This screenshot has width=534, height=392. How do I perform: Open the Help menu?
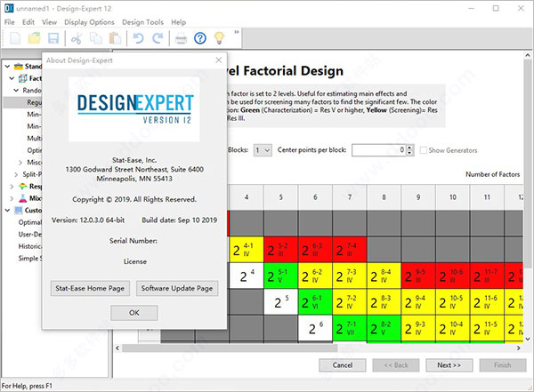[179, 22]
